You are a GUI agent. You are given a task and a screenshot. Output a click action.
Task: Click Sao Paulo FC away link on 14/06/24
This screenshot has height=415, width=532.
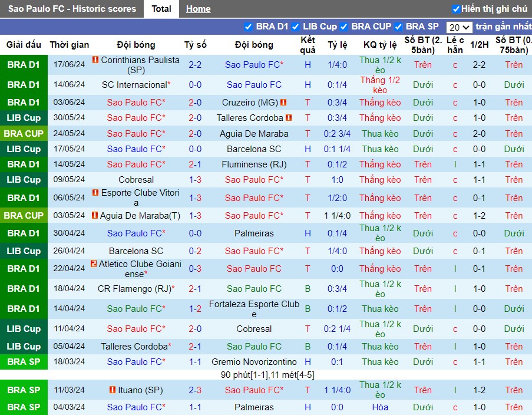[x=254, y=84]
